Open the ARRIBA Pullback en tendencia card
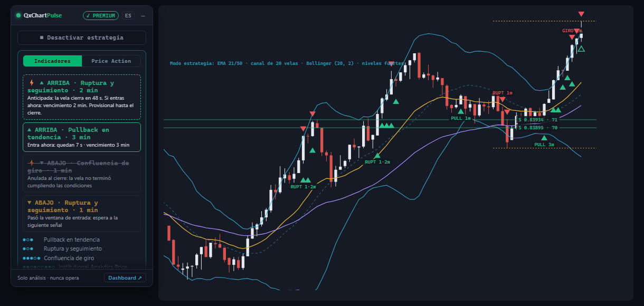 [x=82, y=137]
